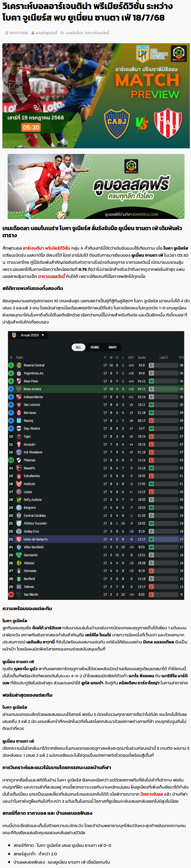191x868 pixels.
Task: Click the ตารางบอลวันนี้ red link
Action: click(x=51, y=276)
